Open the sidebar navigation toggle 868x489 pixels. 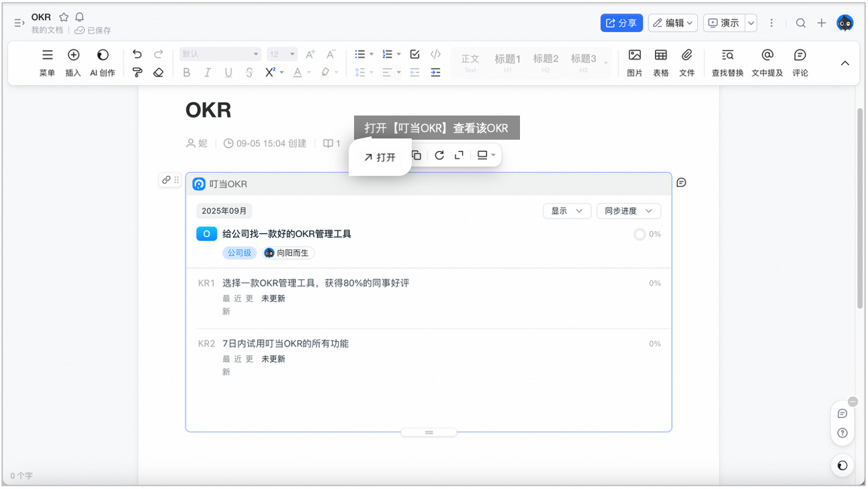(19, 23)
